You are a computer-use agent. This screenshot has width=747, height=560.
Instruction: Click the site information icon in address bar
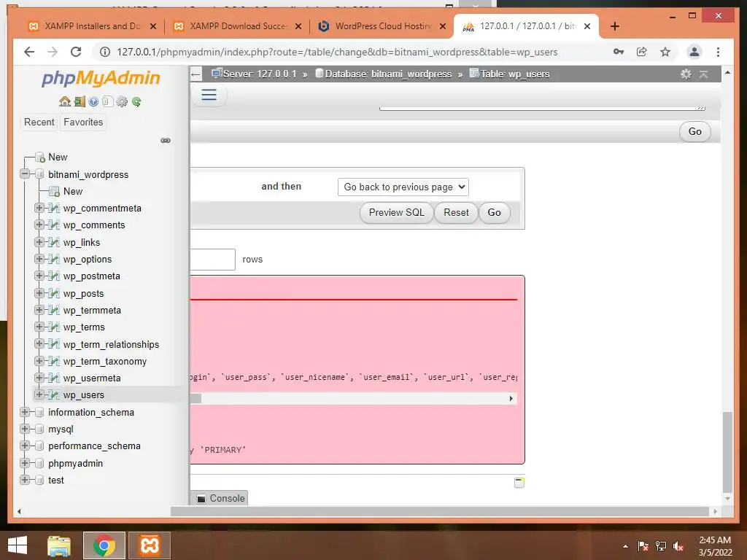105,52
